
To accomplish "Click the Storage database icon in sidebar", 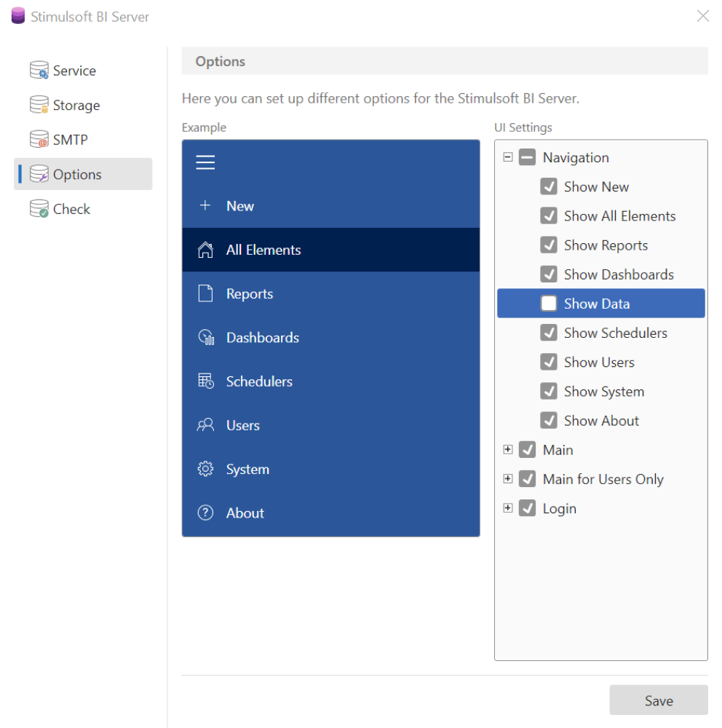I will click(39, 105).
